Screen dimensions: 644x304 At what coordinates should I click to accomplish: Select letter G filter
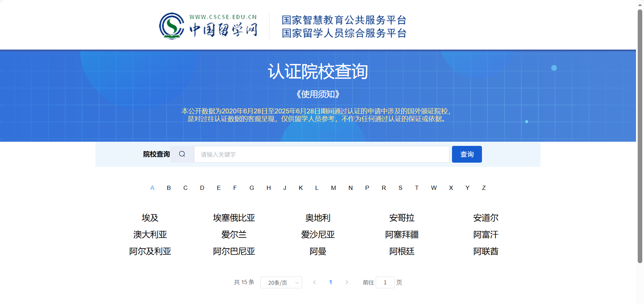[252, 188]
